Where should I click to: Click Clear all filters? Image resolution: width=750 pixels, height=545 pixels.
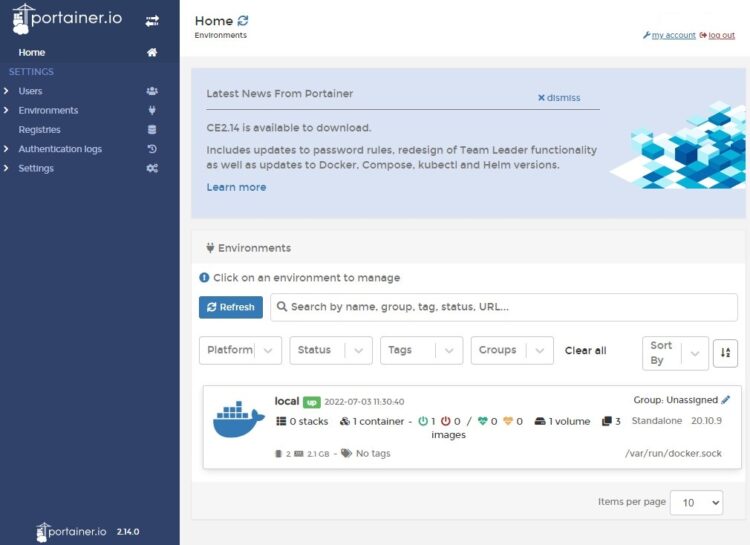click(585, 350)
